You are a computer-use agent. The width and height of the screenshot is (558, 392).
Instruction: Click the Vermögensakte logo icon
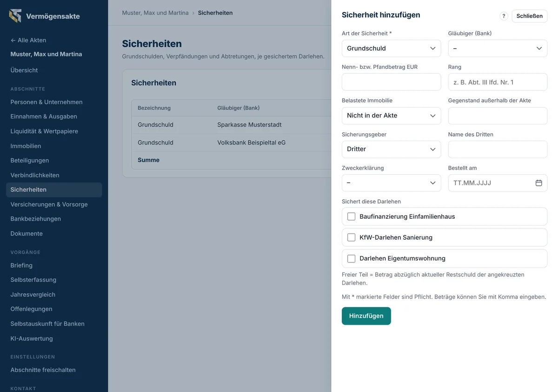coord(15,16)
